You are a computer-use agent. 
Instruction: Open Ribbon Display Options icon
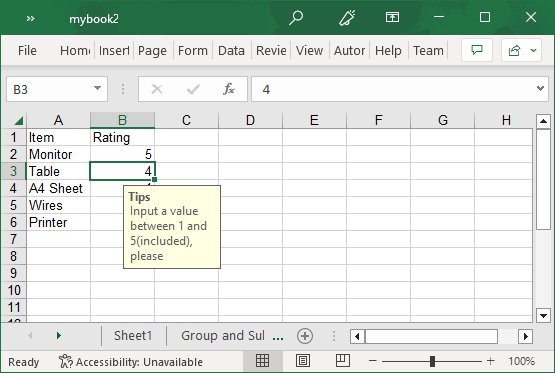(392, 17)
